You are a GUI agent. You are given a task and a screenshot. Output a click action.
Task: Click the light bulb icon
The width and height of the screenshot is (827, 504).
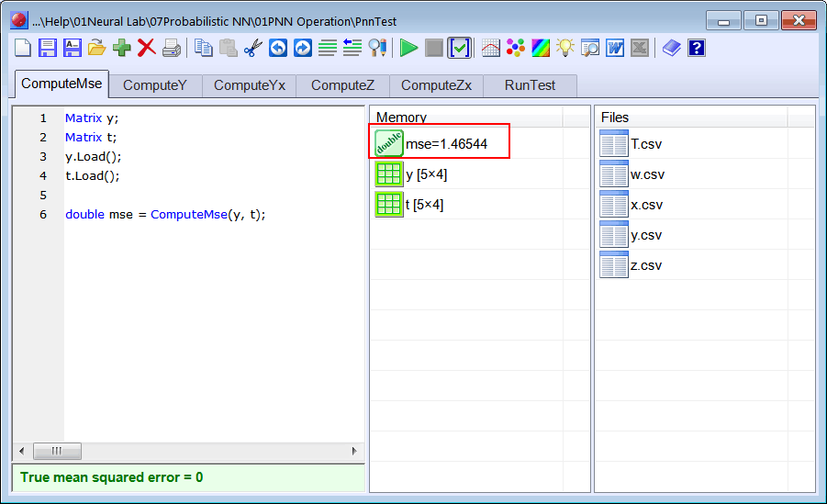[565, 48]
